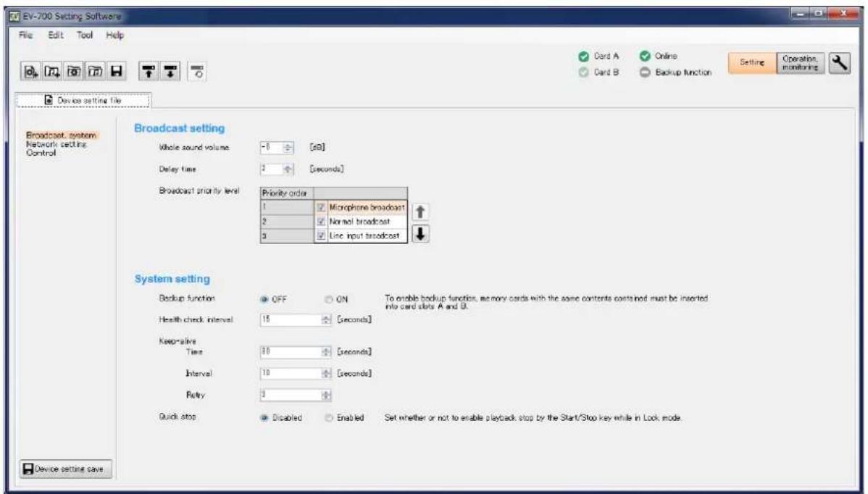Uncheck the Normal broadcast checkbox
The height and width of the screenshot is (494, 868).
click(x=320, y=221)
